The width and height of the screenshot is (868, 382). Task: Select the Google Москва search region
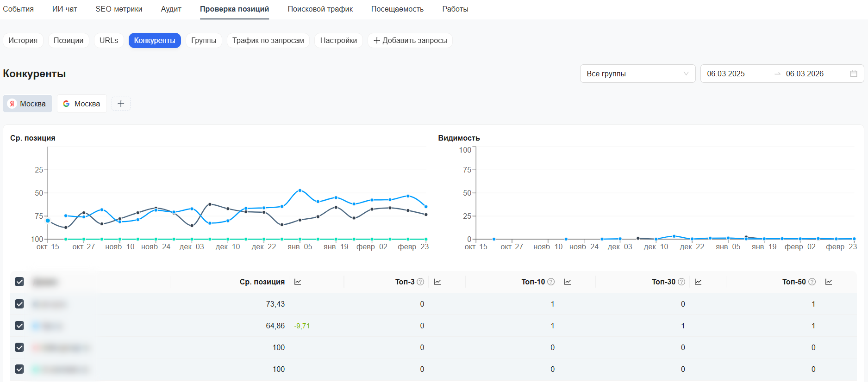[81, 104]
